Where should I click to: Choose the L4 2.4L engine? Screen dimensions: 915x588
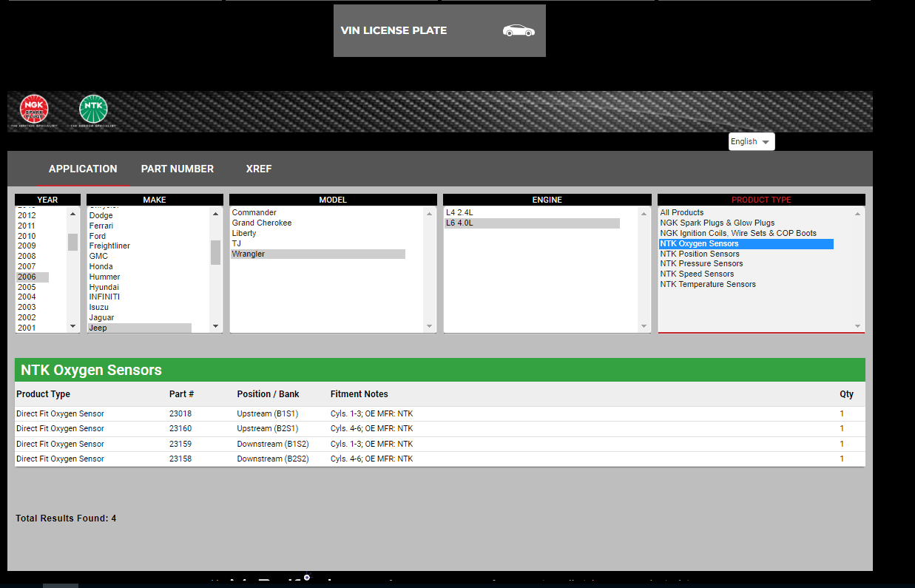(459, 212)
